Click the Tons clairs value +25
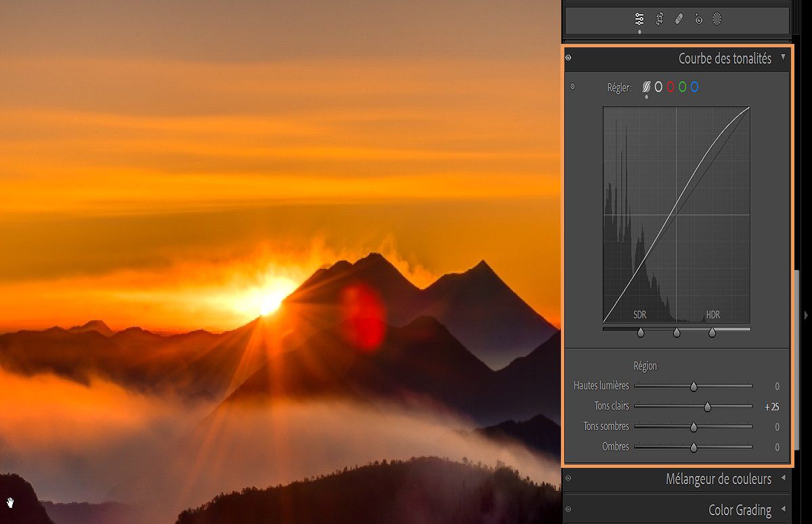The image size is (812, 524). [x=772, y=407]
